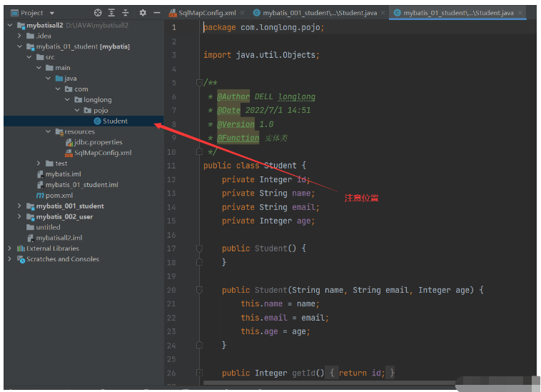The height and width of the screenshot is (392, 541).
Task: Close the SqlMapConfig.xml tab
Action: coord(243,13)
